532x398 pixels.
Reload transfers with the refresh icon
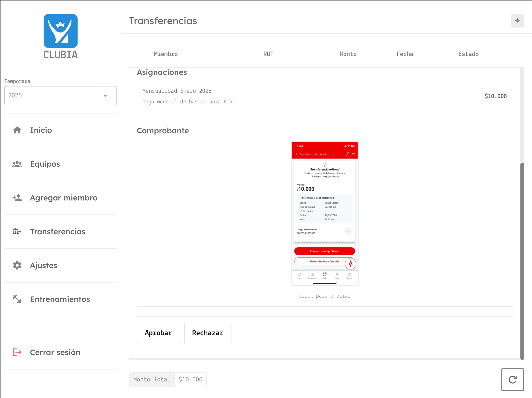point(512,380)
